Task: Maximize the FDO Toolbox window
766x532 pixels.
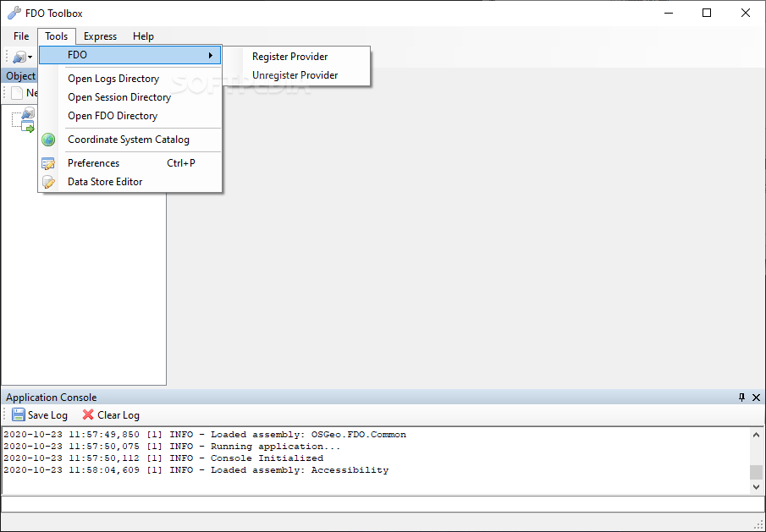Action: click(707, 13)
